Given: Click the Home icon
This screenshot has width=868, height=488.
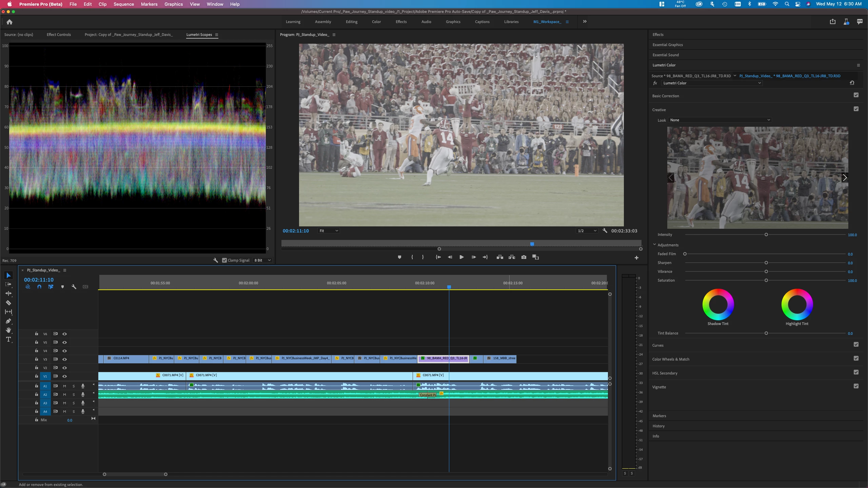Looking at the screenshot, I should [x=9, y=22].
